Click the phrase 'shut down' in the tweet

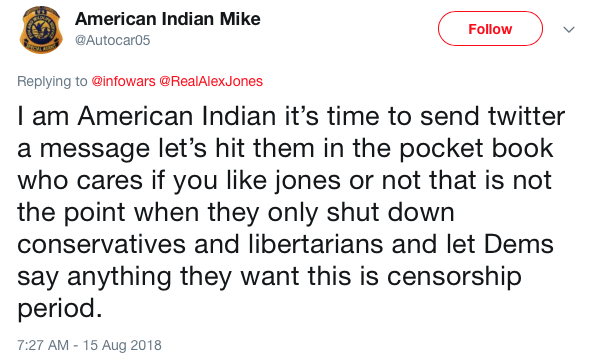(390, 212)
